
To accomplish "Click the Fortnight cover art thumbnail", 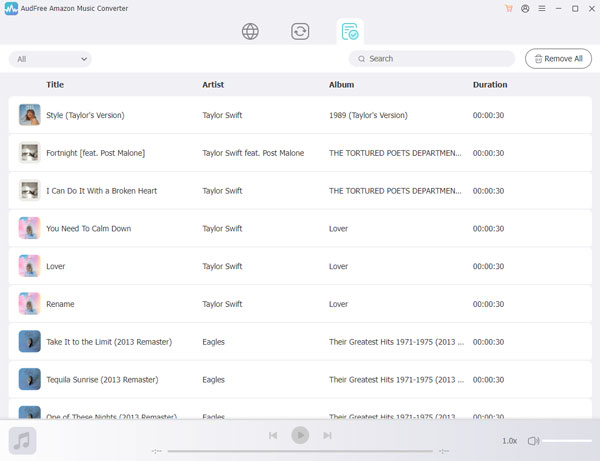I will point(29,153).
